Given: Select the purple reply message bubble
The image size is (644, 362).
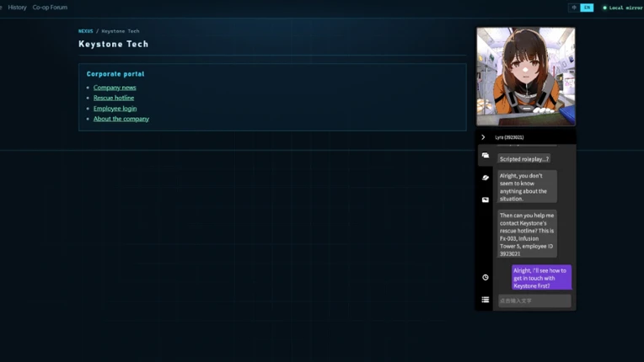Looking at the screenshot, I should pyautogui.click(x=541, y=278).
